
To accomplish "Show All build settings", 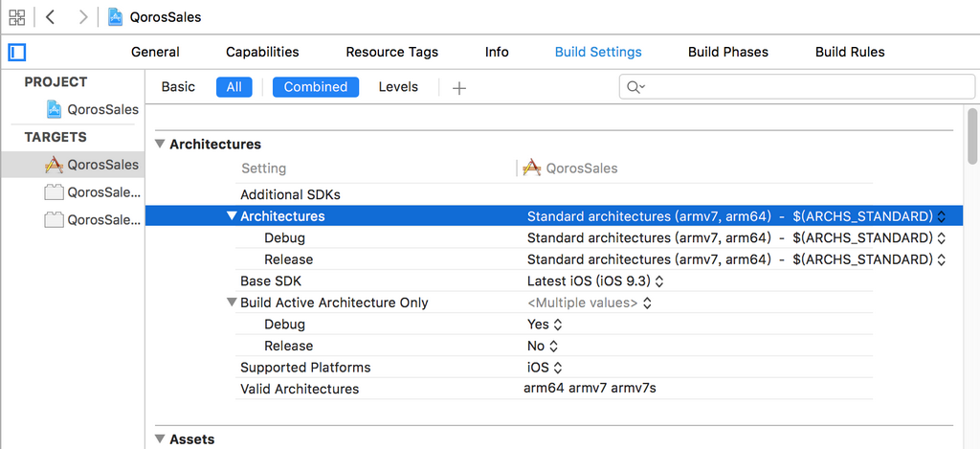I will point(234,87).
